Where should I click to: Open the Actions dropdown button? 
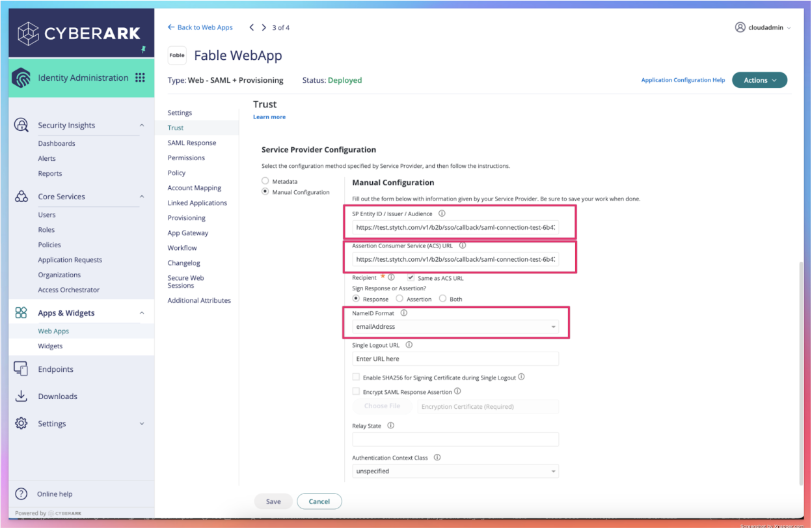(760, 80)
